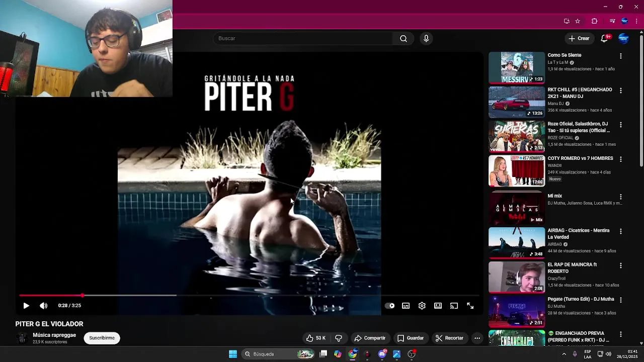Open more actions ellipsis below the video

click(477, 338)
